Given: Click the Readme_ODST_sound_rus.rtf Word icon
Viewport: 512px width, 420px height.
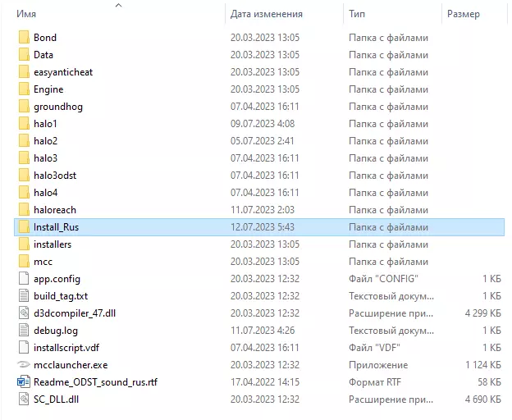Looking at the screenshot, I should [24, 382].
